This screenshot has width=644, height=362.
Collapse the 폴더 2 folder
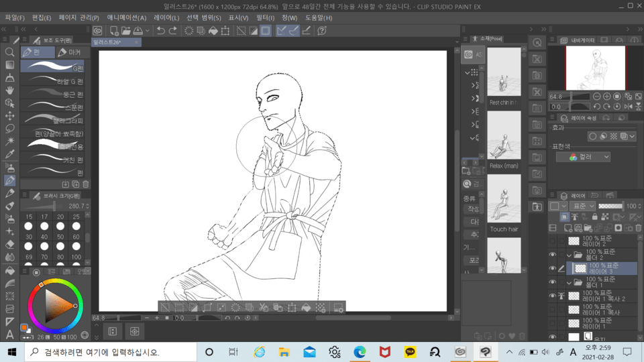[570, 255]
